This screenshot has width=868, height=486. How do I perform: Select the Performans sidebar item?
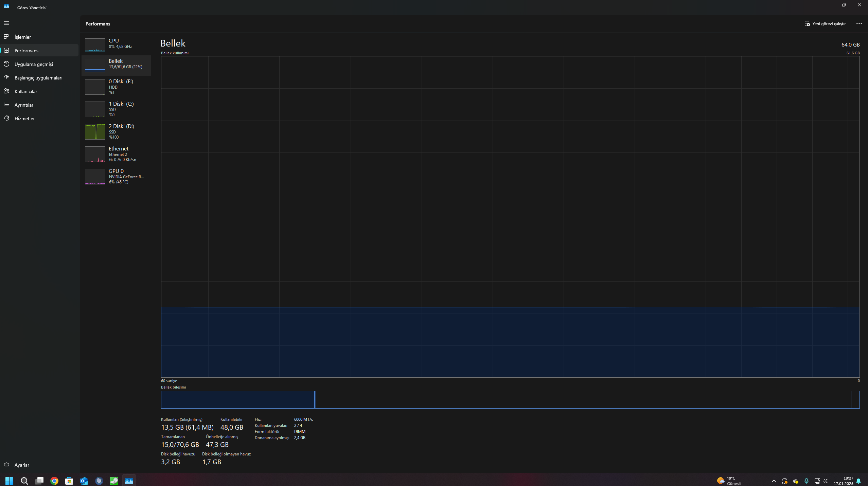pos(26,51)
